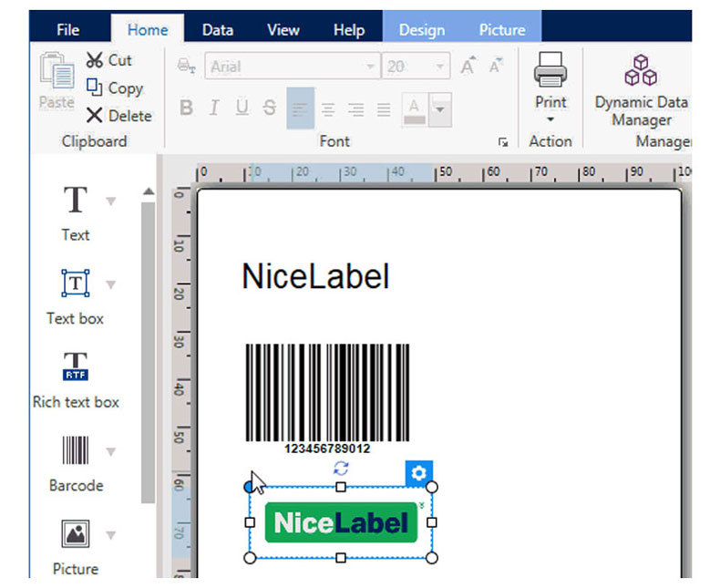This screenshot has width=720, height=588.
Task: Click bottom-middle square resize handle
Action: click(341, 558)
